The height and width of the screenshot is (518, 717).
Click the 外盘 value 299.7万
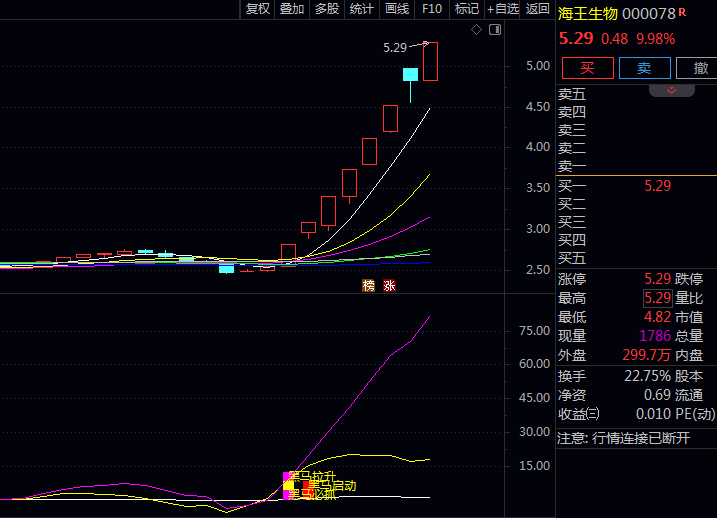coord(647,355)
